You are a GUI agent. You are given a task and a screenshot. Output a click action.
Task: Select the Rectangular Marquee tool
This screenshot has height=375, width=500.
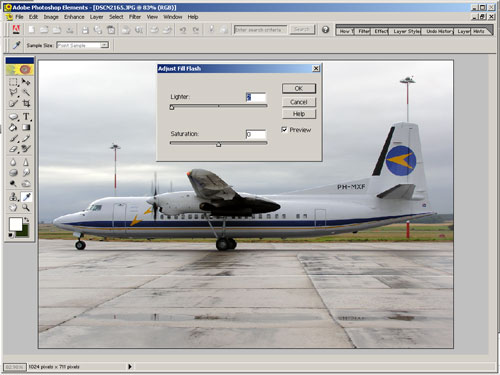pos(13,82)
